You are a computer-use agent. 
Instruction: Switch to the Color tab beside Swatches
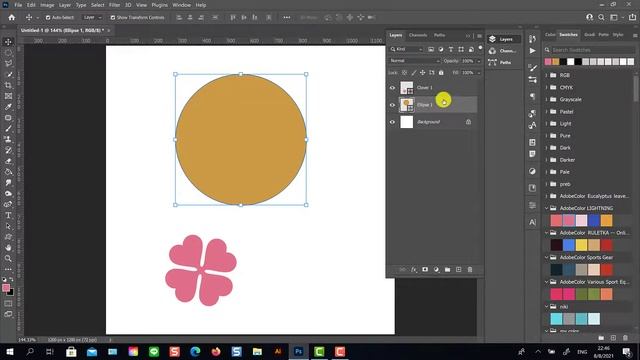tap(550, 35)
